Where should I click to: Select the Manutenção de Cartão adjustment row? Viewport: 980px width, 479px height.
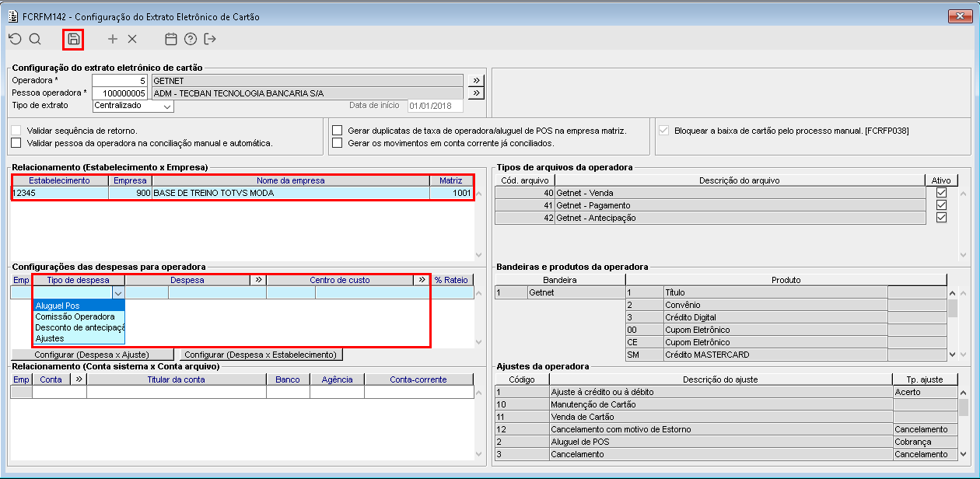[726, 404]
